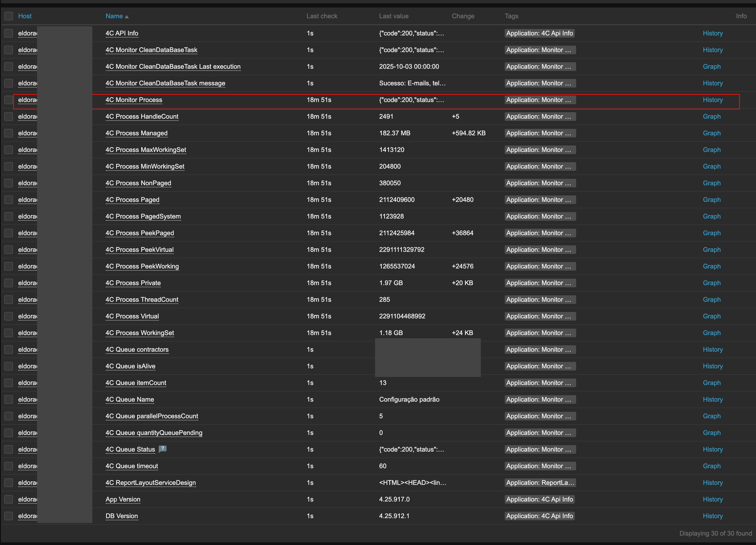Open Graph for 4C Queue timeout

(711, 466)
